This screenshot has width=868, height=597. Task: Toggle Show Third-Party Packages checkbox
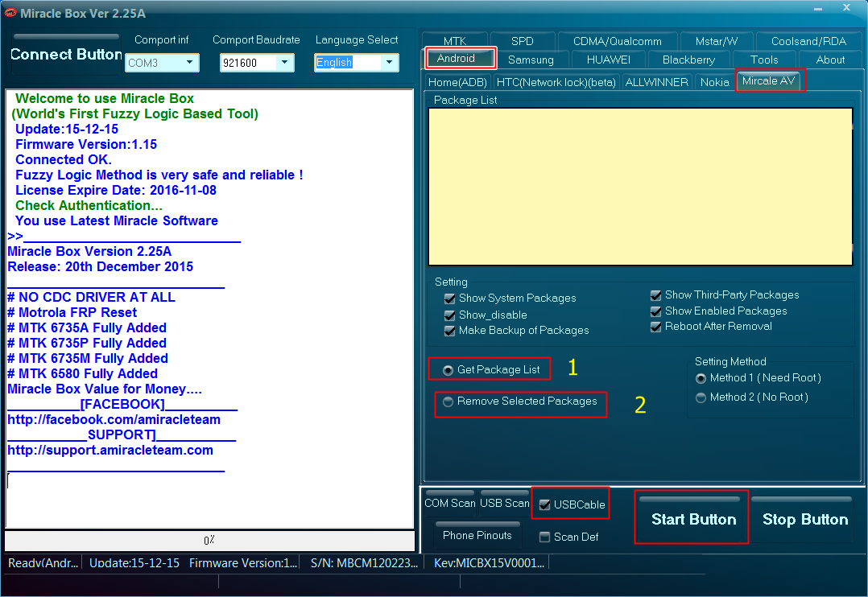656,295
